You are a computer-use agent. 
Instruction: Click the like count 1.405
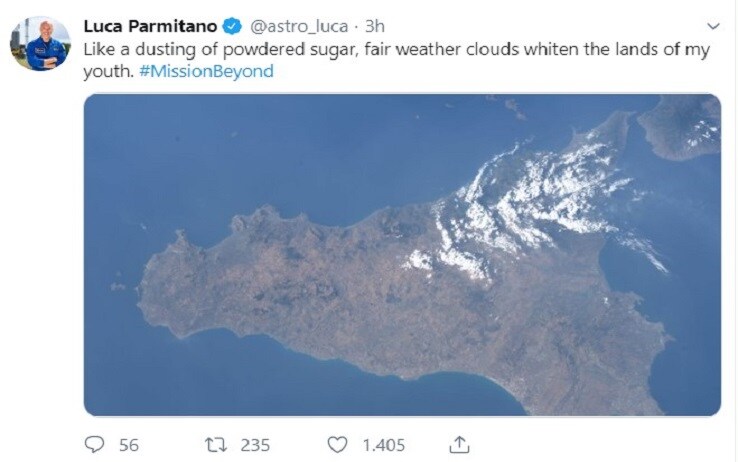click(384, 445)
